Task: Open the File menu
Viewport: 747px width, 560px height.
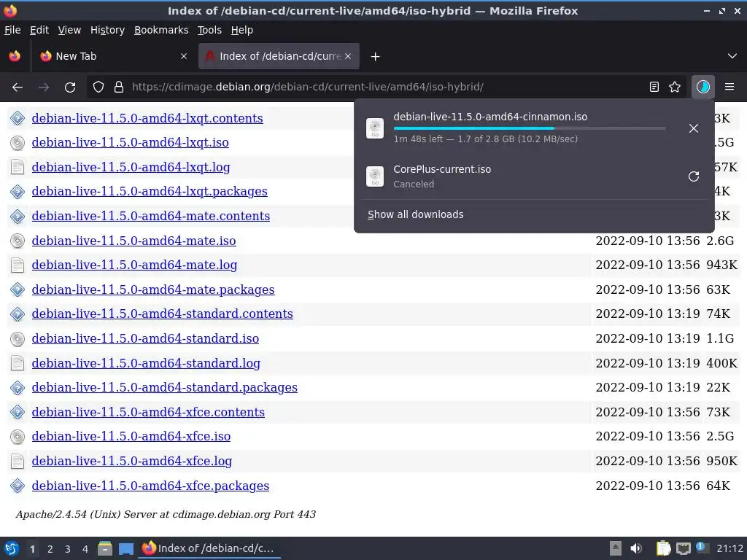Action: (x=12, y=30)
